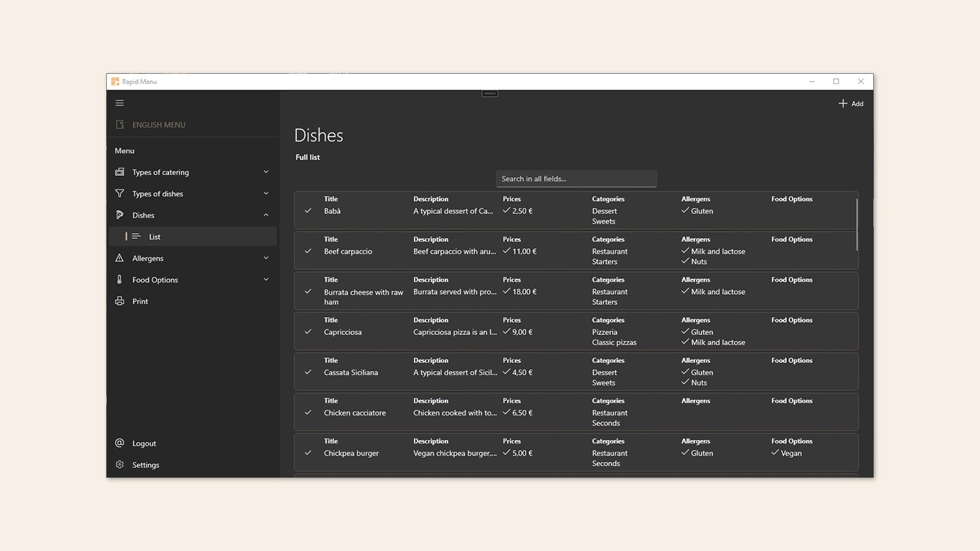Click the hamburger navigation menu icon

tap(120, 103)
